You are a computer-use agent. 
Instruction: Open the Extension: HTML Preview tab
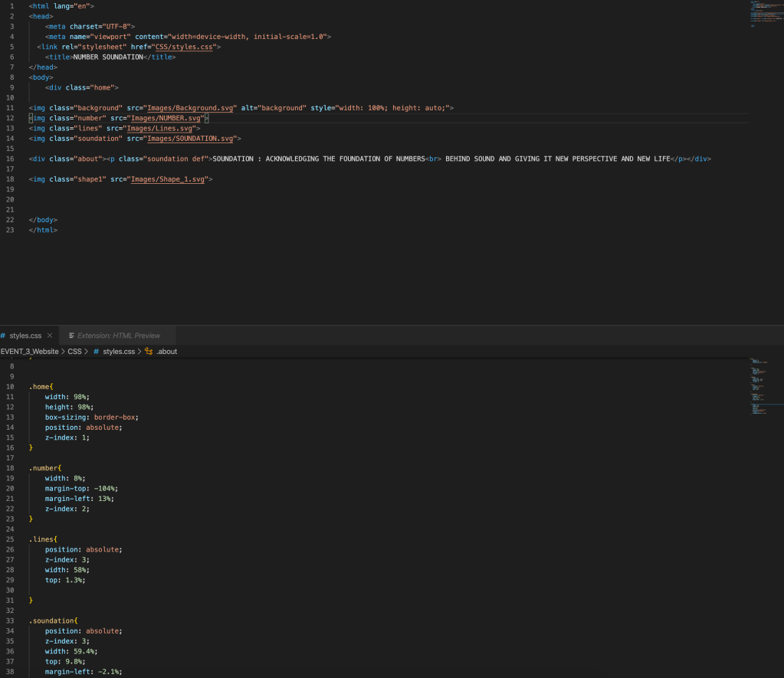(x=118, y=336)
